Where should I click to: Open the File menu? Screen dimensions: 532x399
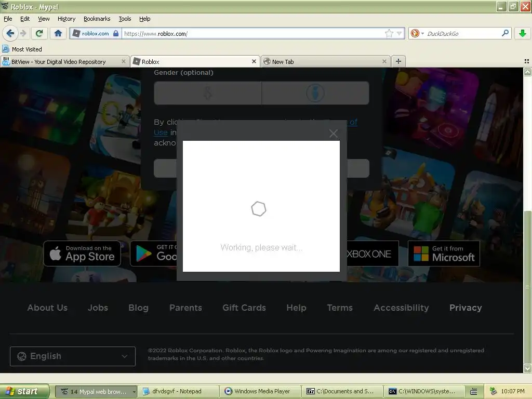8,19
